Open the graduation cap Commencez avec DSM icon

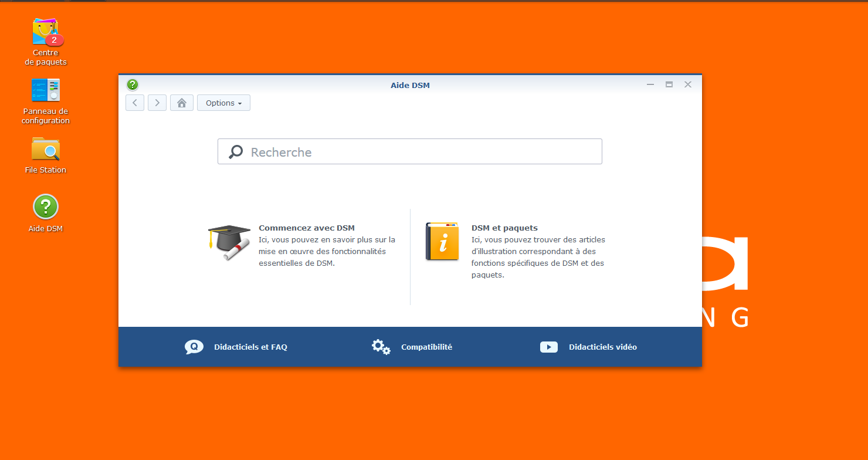tap(229, 242)
